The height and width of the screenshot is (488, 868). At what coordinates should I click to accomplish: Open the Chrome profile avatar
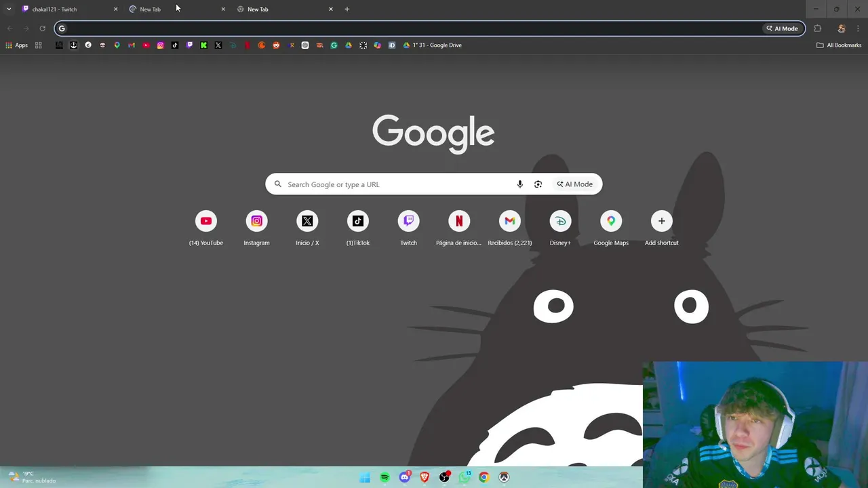[842, 28]
